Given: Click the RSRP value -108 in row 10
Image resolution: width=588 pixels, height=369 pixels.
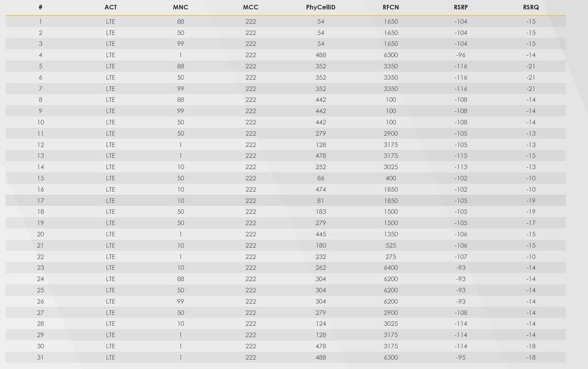Looking at the screenshot, I should pyautogui.click(x=461, y=122).
